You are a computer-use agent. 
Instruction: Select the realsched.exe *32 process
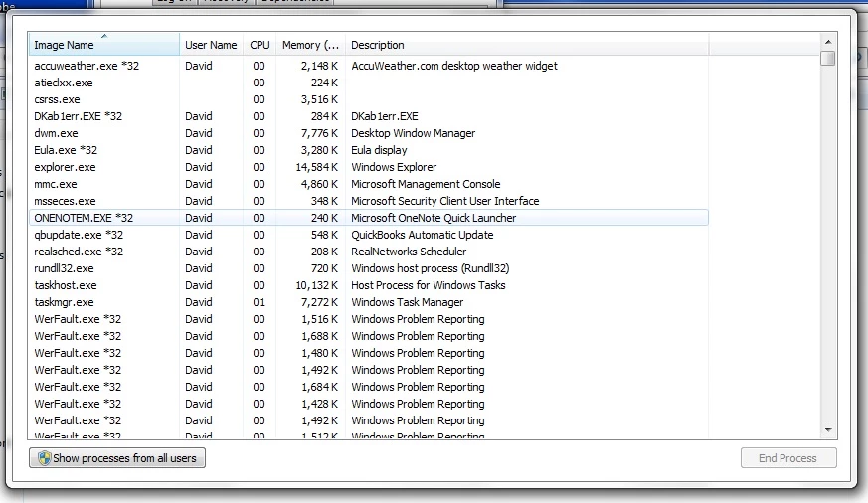point(369,251)
